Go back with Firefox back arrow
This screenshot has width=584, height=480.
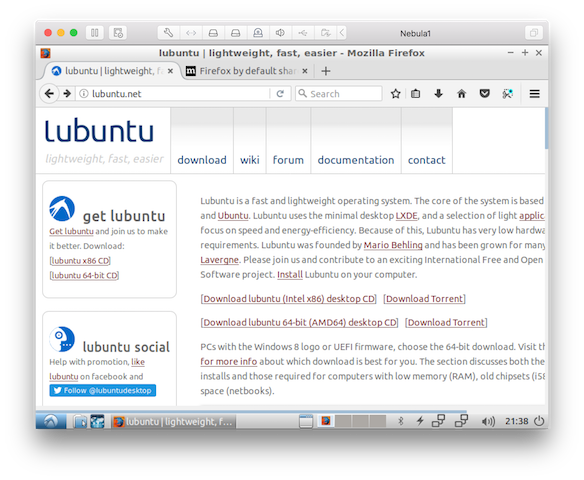49,93
